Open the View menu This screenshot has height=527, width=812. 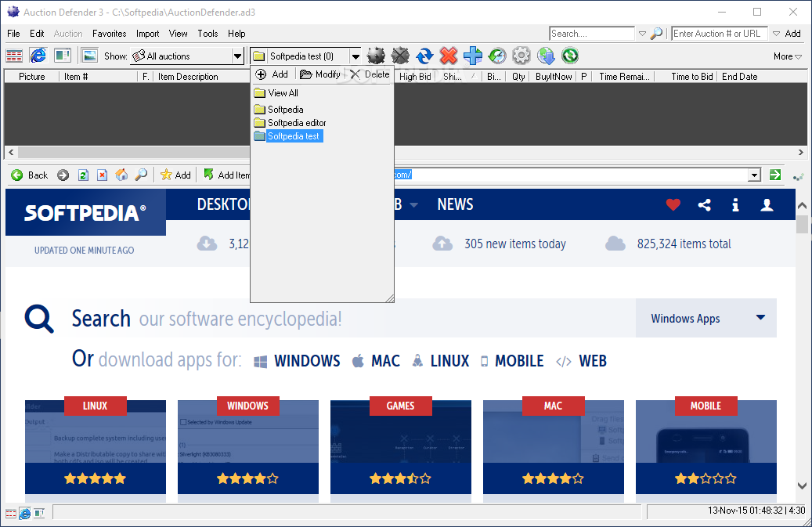[x=179, y=34]
